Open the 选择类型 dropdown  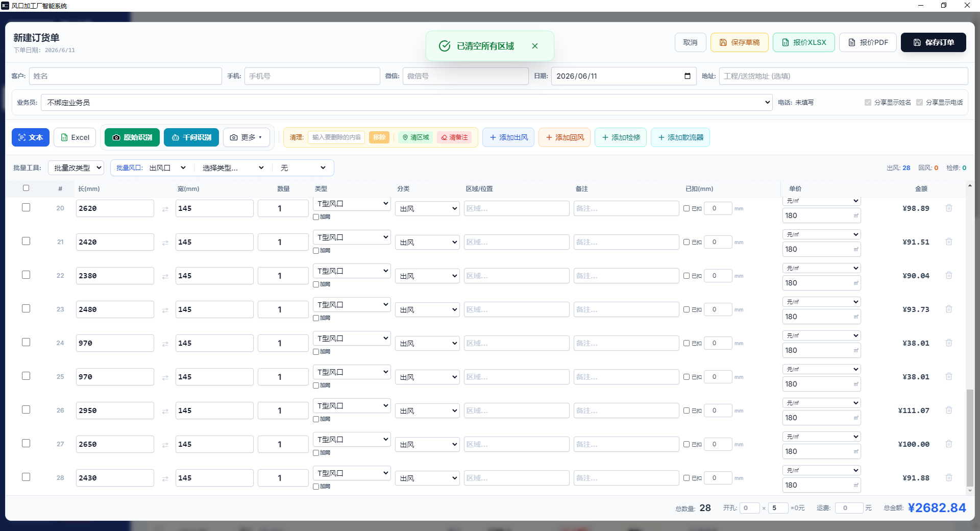pyautogui.click(x=233, y=167)
